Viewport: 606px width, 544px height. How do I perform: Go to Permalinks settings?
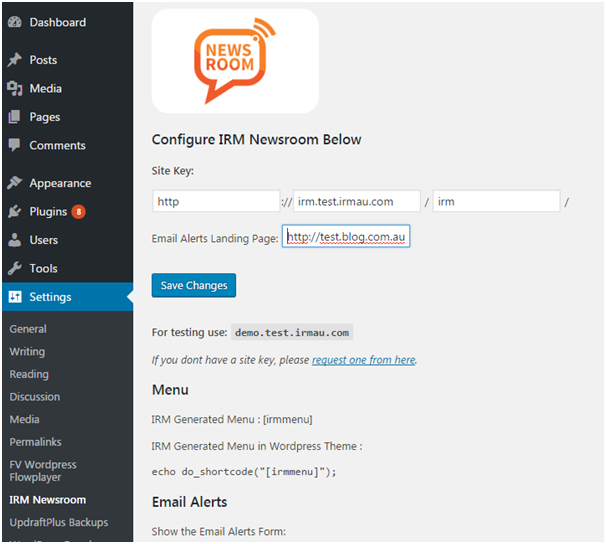pos(35,441)
